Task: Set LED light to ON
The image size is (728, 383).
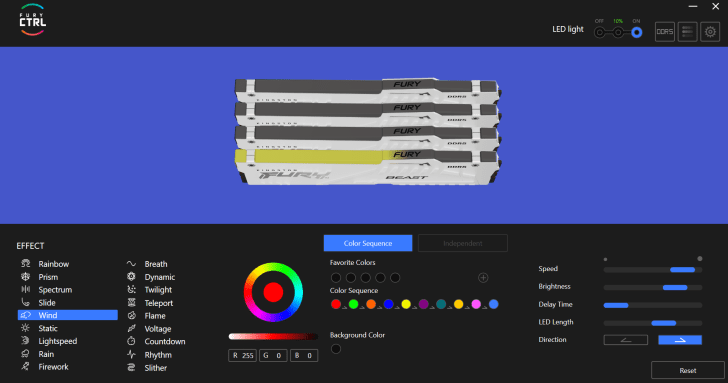Action: (x=637, y=32)
